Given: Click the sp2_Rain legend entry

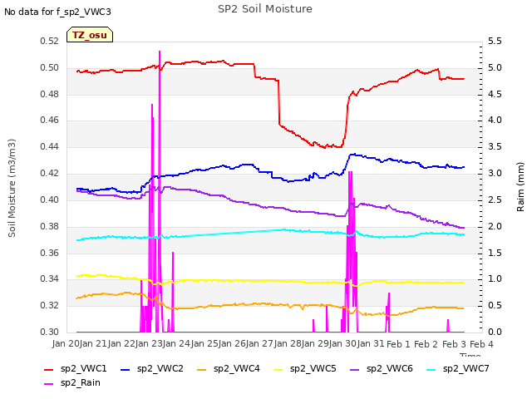Looking at the screenshot, I should [x=72, y=383].
